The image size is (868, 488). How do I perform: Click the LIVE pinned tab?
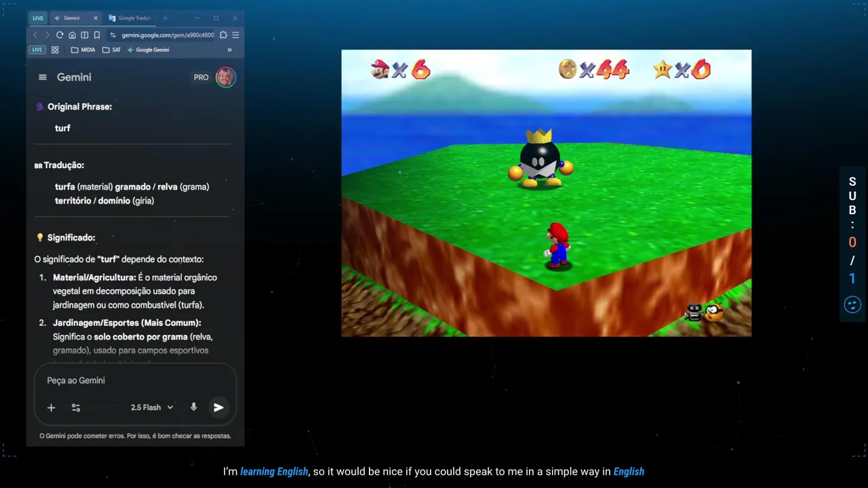click(x=38, y=18)
